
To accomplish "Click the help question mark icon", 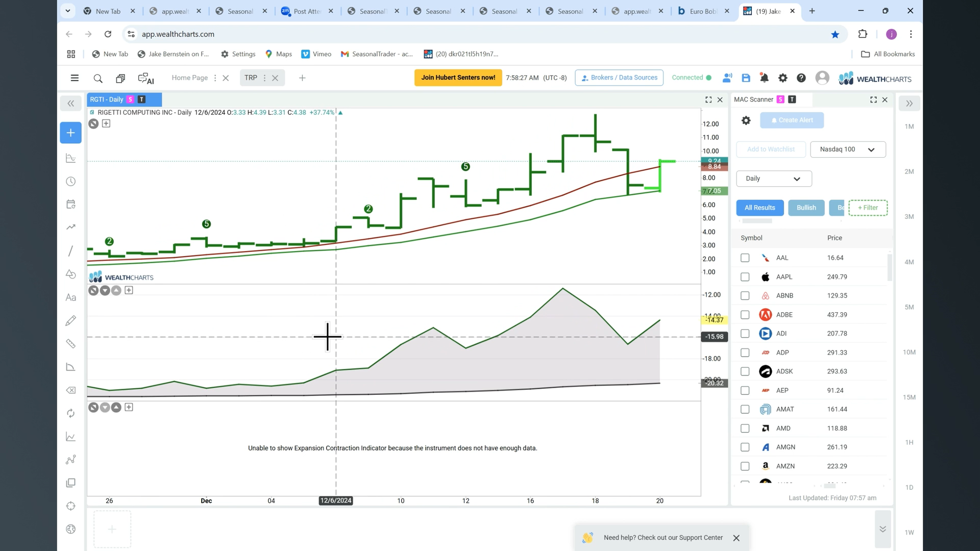I will tap(801, 78).
